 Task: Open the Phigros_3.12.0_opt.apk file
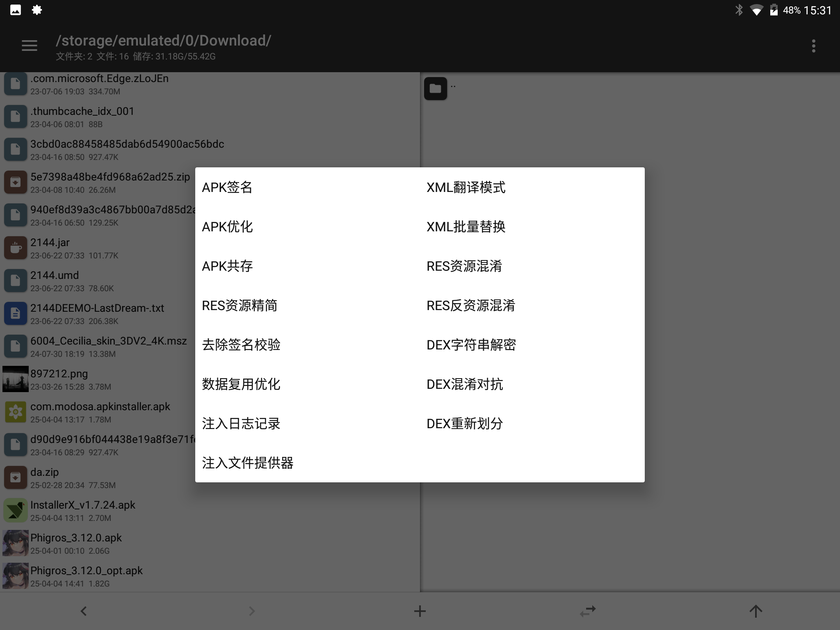click(x=87, y=571)
